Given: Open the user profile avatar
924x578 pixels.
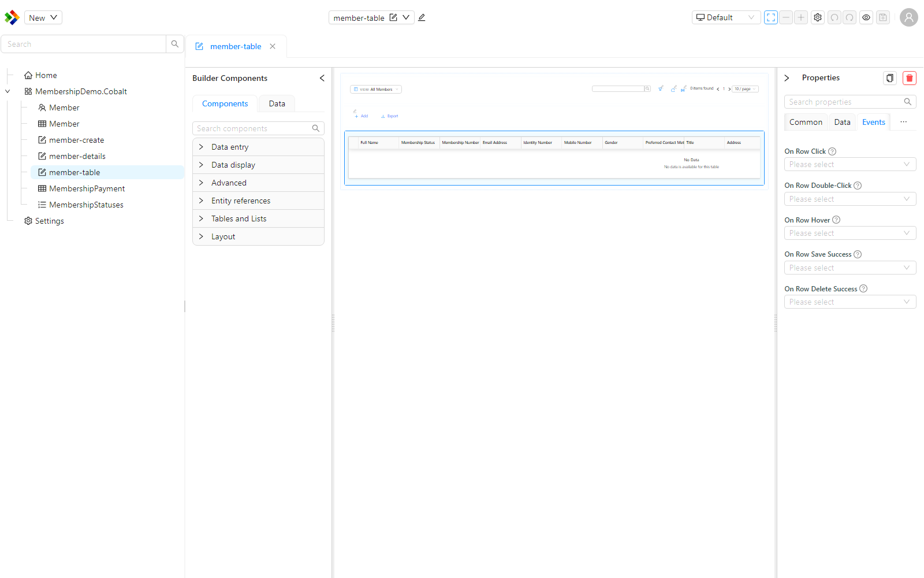Looking at the screenshot, I should click(909, 17).
